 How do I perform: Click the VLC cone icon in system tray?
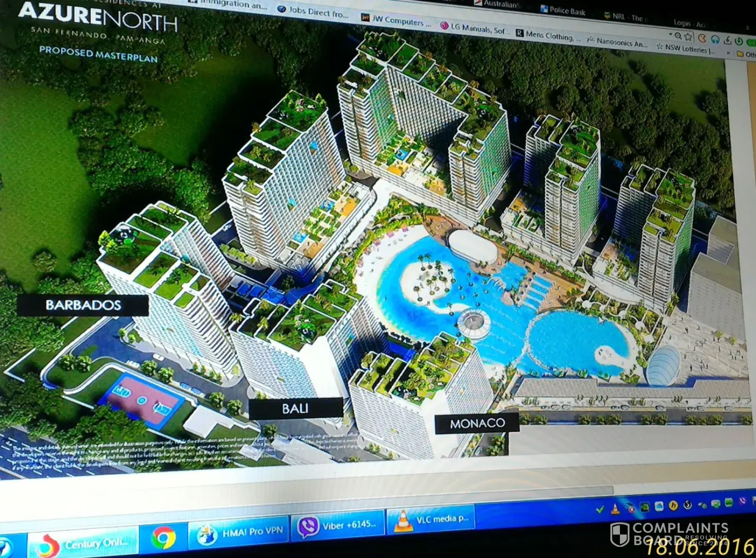pos(615,508)
